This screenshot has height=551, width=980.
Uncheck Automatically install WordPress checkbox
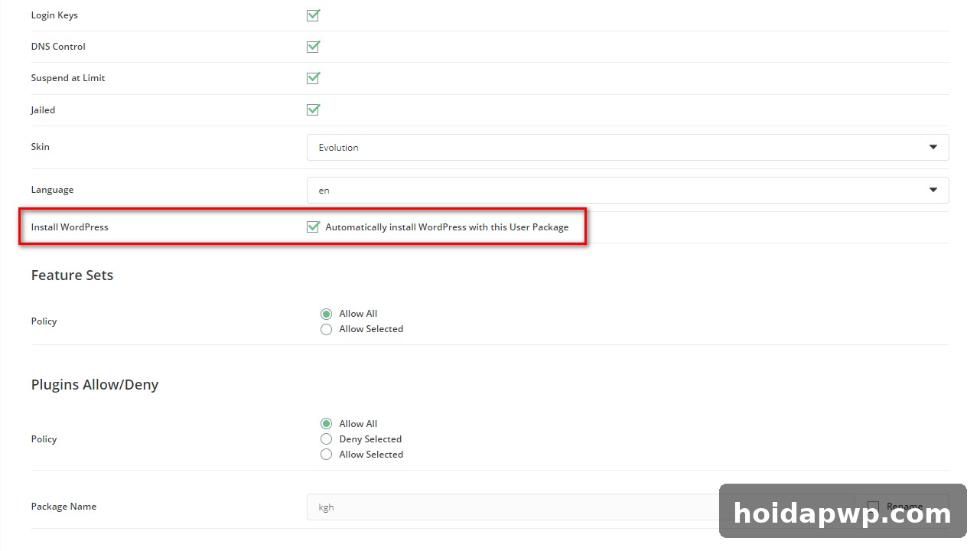click(x=313, y=227)
